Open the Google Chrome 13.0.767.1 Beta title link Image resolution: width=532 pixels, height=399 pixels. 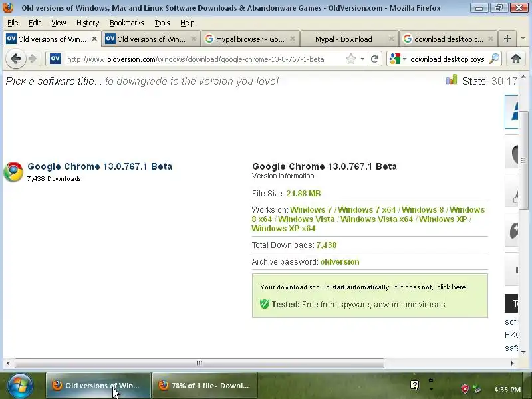(100, 166)
